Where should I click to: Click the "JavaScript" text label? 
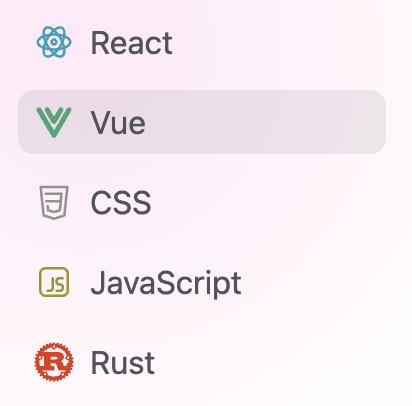tap(166, 283)
